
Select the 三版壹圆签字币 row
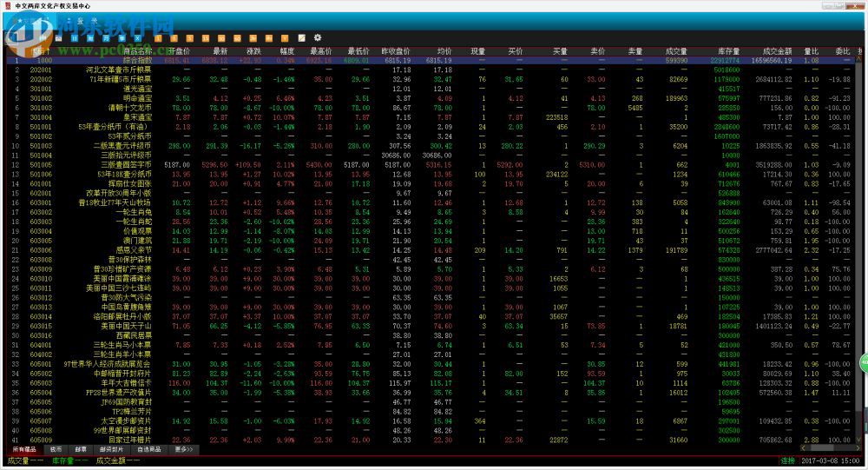point(431,164)
